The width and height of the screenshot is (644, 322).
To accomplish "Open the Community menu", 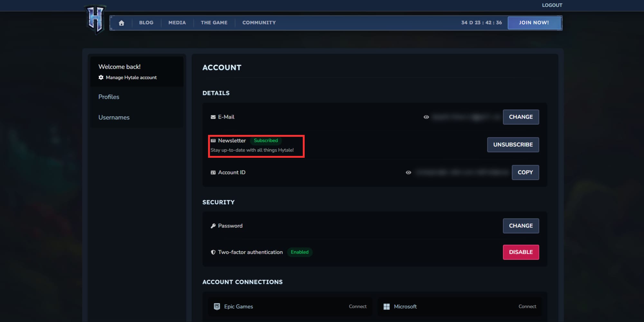I will coord(259,23).
